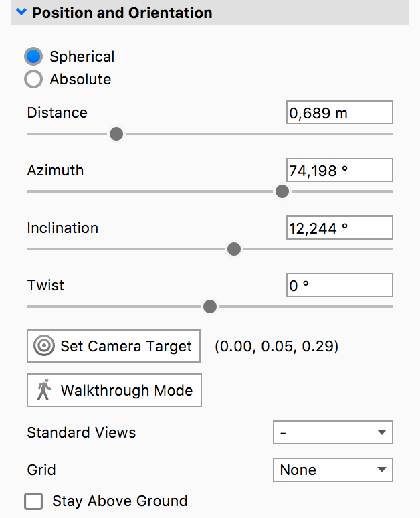The height and width of the screenshot is (518, 420).
Task: Click the Azimuth slider handle
Action: pos(282,191)
